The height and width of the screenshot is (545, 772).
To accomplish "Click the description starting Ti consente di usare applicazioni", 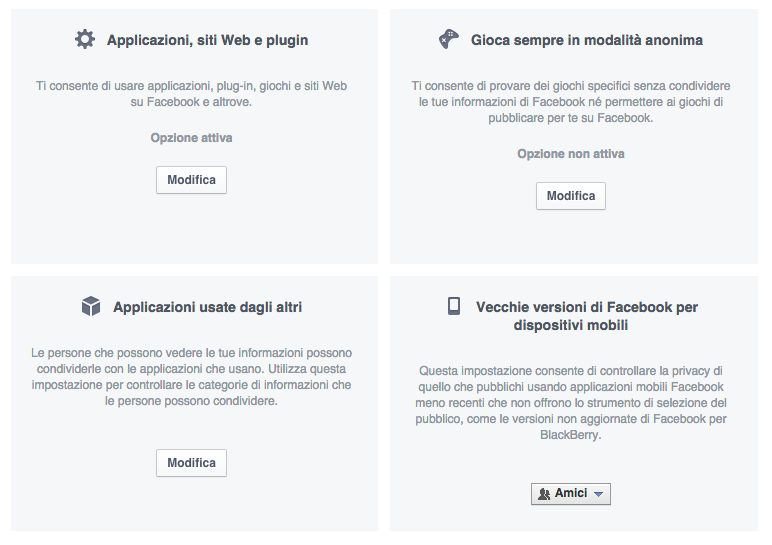I will click(191, 94).
